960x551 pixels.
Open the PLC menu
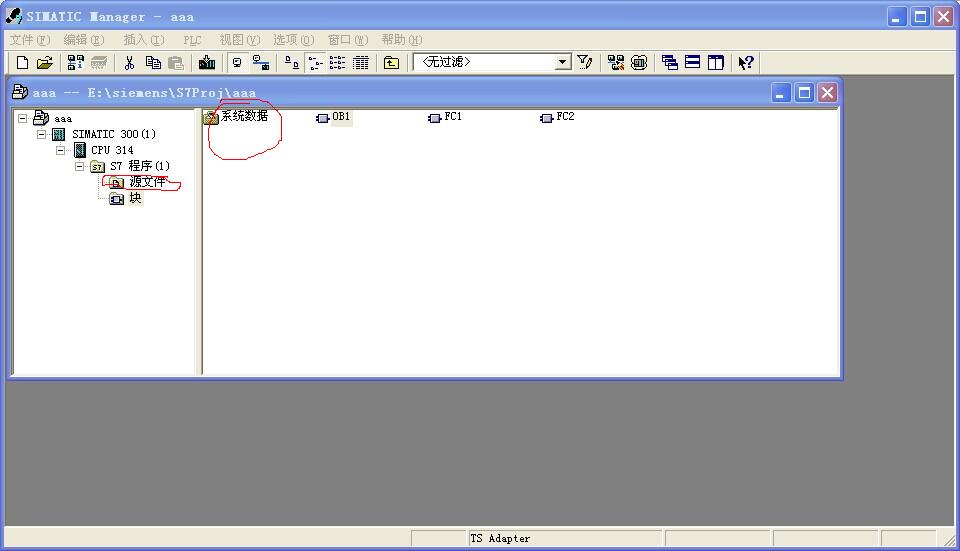tap(192, 40)
